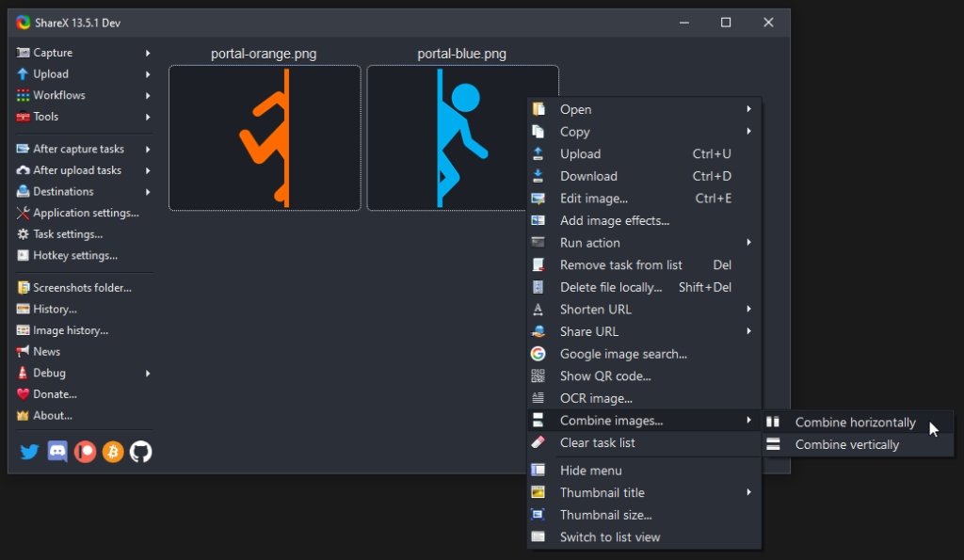The height and width of the screenshot is (560, 964).
Task: Choose Switch to list view
Action: point(644,536)
